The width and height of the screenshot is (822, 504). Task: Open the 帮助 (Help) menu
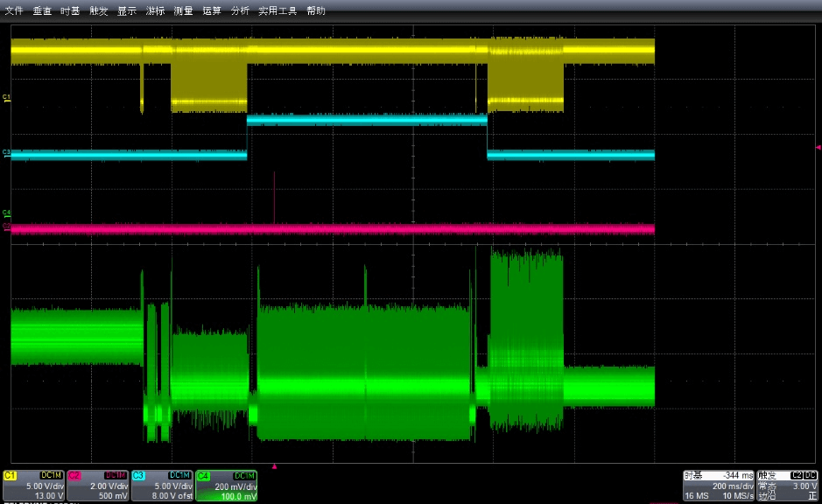tap(315, 11)
